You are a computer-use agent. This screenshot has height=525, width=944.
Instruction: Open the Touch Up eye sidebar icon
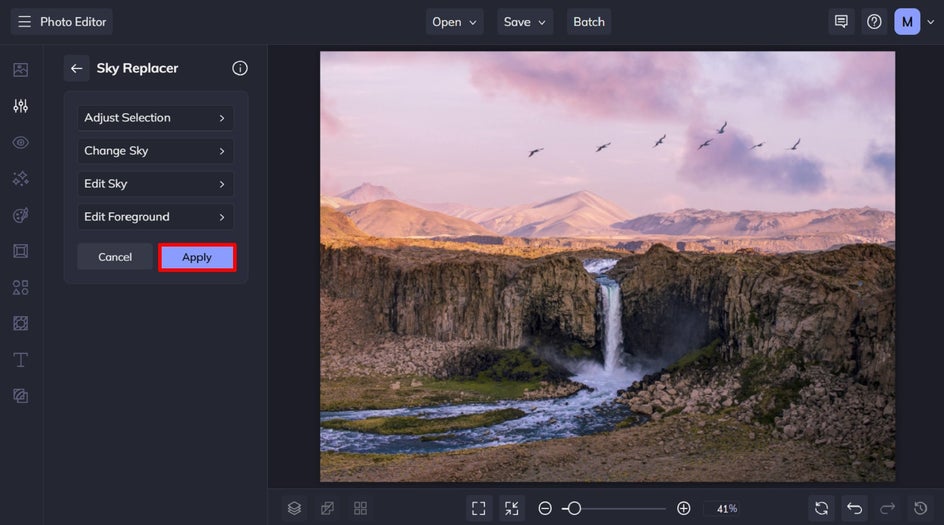pos(20,143)
